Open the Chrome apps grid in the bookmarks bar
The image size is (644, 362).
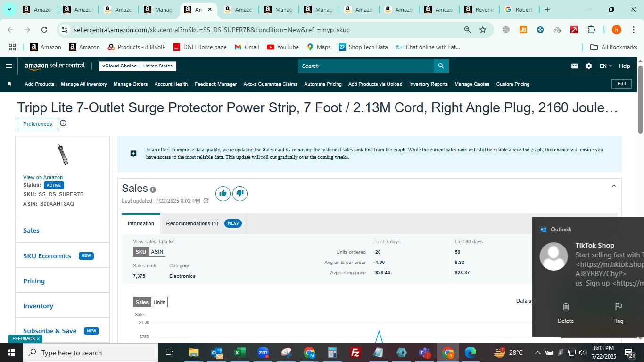[x=12, y=47]
